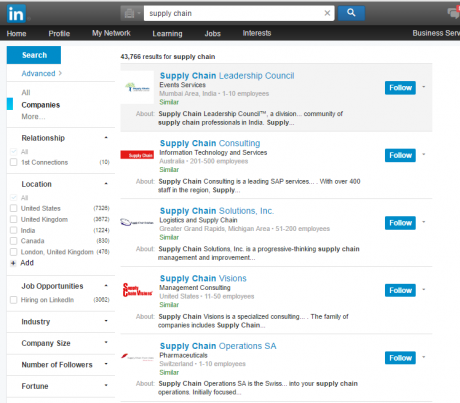Click the Supply Chain Visions logo

pos(137,290)
